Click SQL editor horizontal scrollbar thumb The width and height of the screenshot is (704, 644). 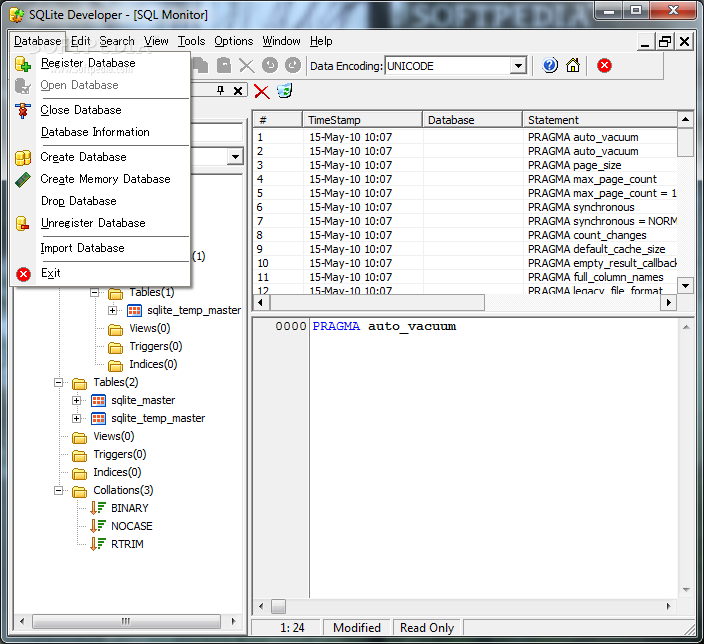click(x=278, y=607)
